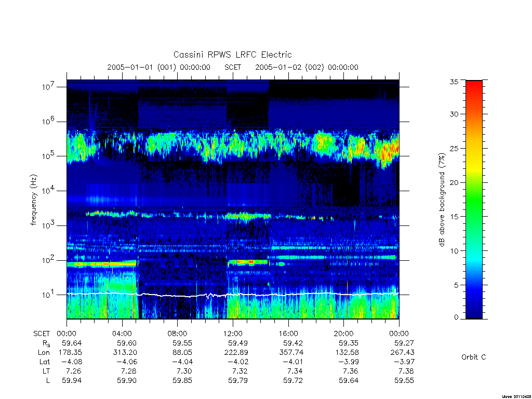The image size is (532, 399).
Task: Click the 12:00 SCET time tick label
Action: pyautogui.click(x=233, y=334)
